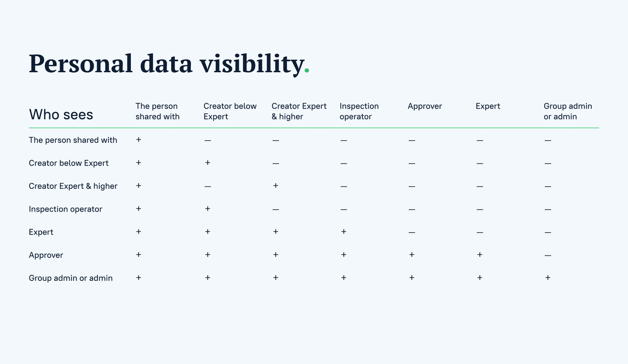Click the minus in Expert row, Approver column
This screenshot has height=364, width=628.
point(411,232)
